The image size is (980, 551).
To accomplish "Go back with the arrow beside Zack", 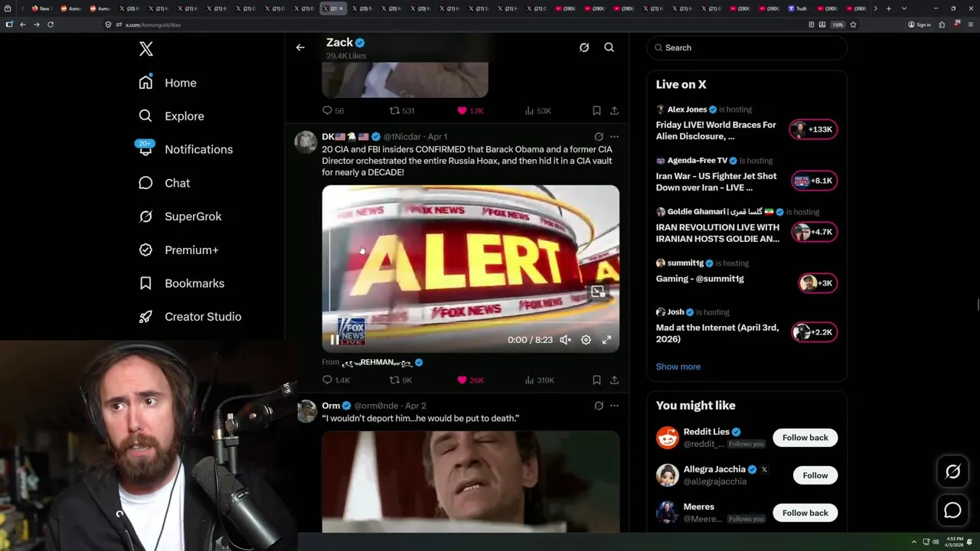I will pyautogui.click(x=300, y=47).
